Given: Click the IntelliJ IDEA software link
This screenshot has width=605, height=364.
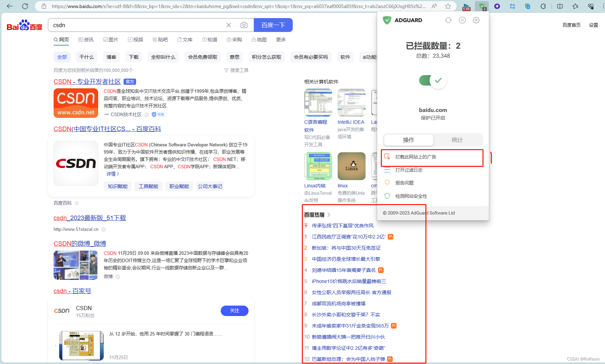Looking at the screenshot, I should [351, 122].
